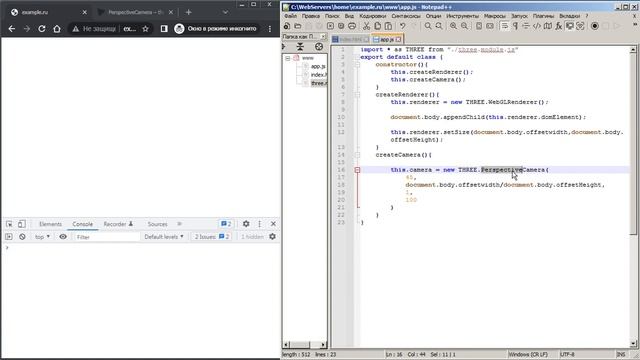Switch to the index.html editor tab

coord(350,39)
